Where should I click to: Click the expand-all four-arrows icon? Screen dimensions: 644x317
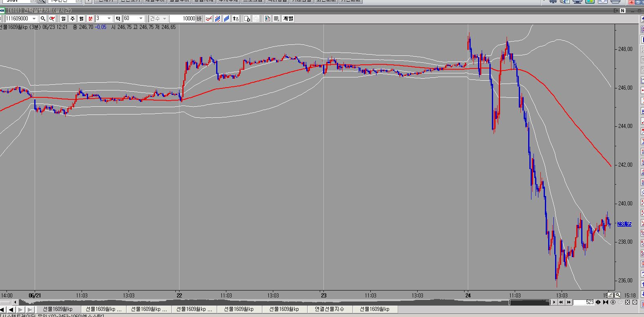pyautogui.click(x=628, y=302)
